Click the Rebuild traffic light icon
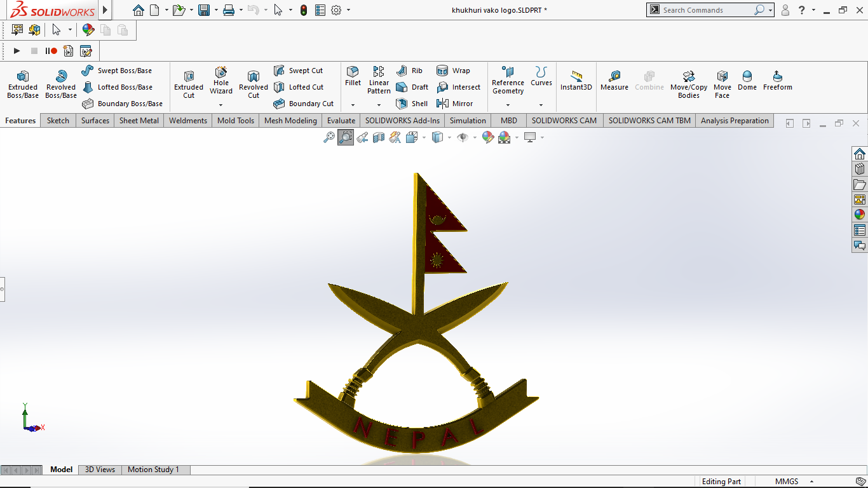 click(x=304, y=10)
